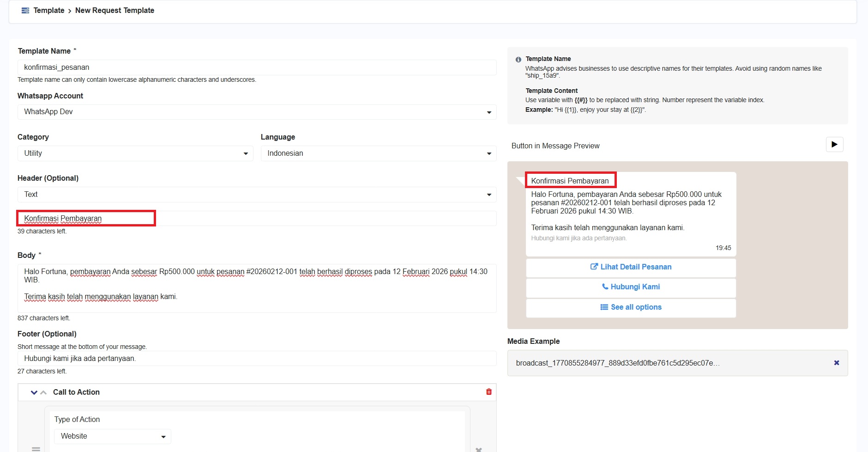Move Call to Action section down with chevron

(x=34, y=392)
